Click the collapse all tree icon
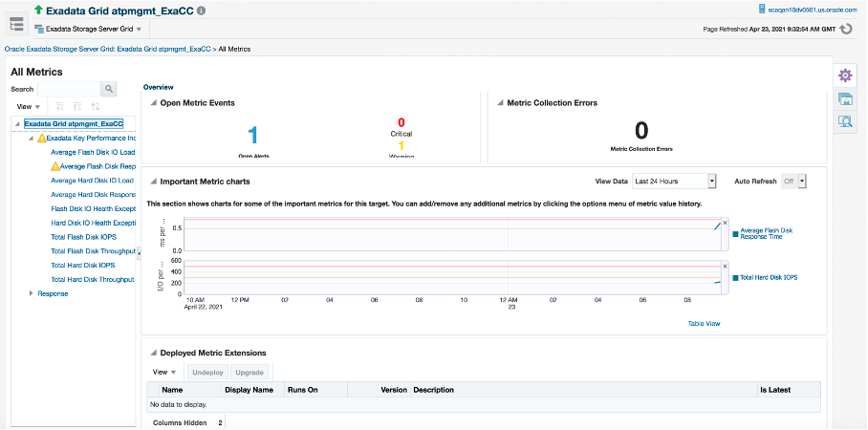The image size is (868, 430). point(77,106)
